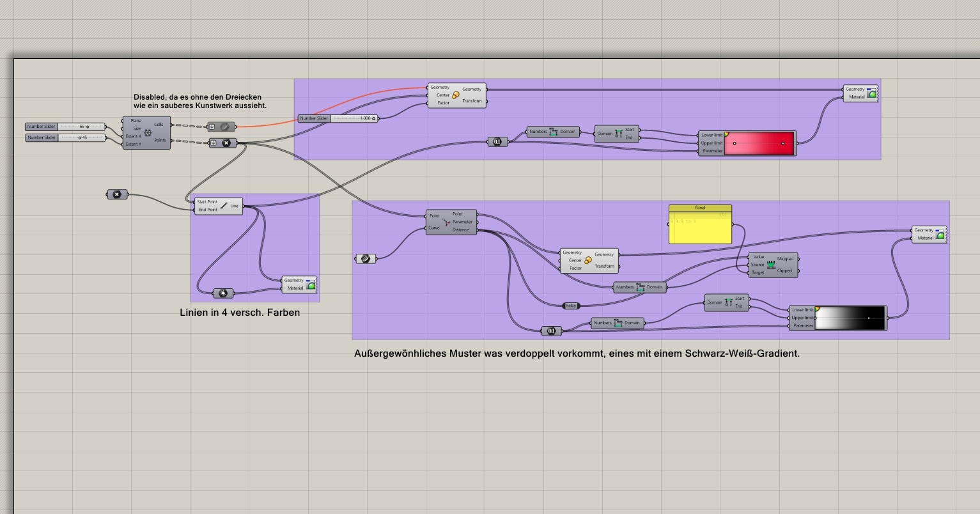The width and height of the screenshot is (980, 514).
Task: Click the Remap Numbers component icon
Action: (x=772, y=264)
